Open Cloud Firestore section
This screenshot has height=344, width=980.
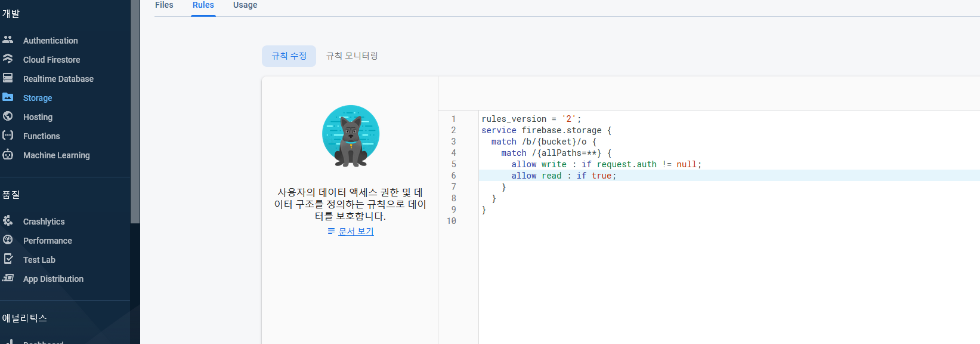[x=52, y=60]
